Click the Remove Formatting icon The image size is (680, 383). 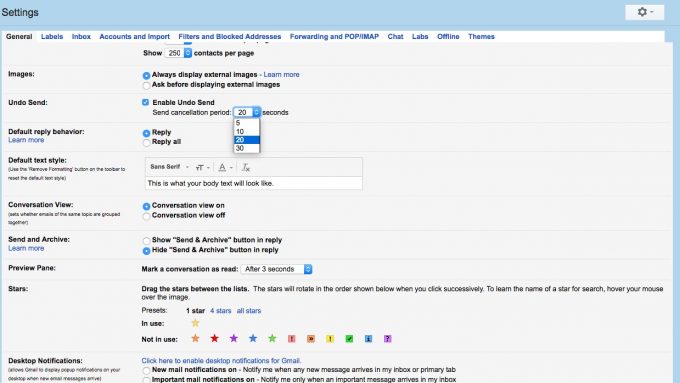[x=246, y=167]
